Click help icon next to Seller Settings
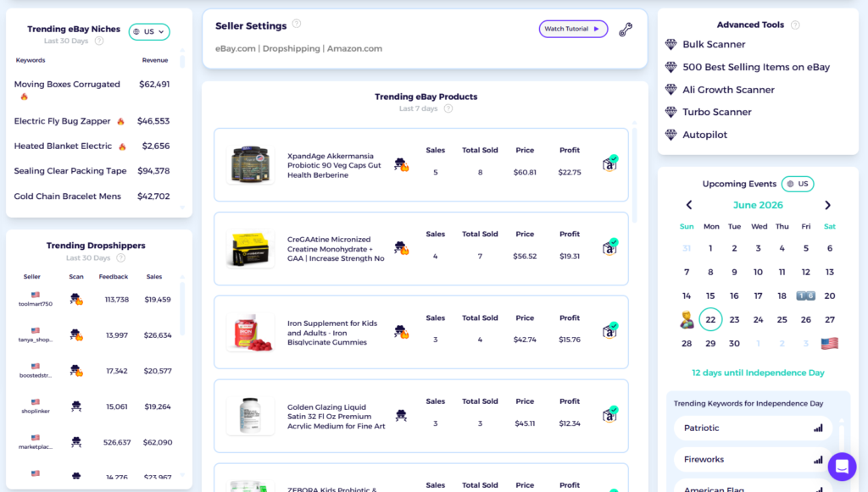The width and height of the screenshot is (868, 492). 297,23
